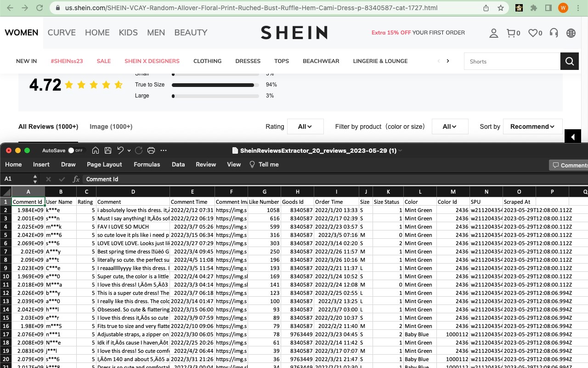Switch to Image (1000+) reviews tab

(x=111, y=126)
